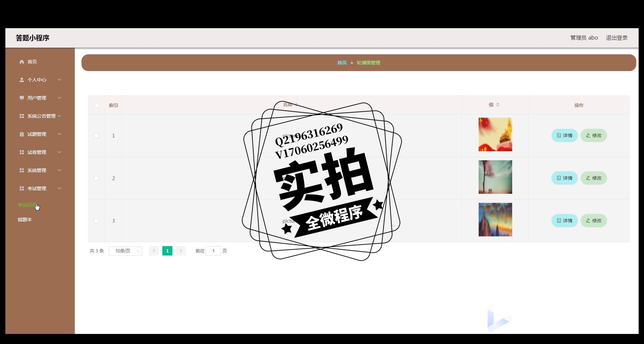644x344 pixels.
Task: Click the 首页 breadcrumb link
Action: click(342, 63)
